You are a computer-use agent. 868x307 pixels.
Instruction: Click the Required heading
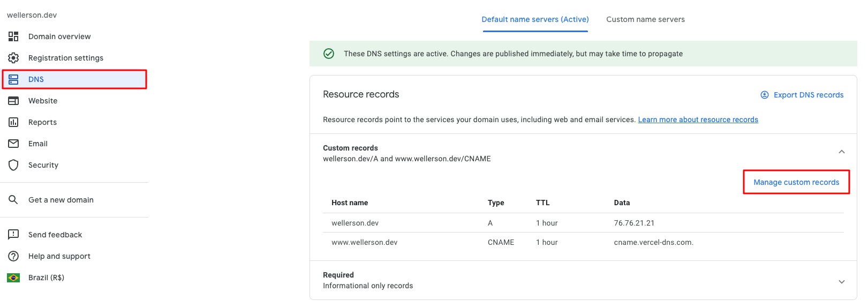338,275
